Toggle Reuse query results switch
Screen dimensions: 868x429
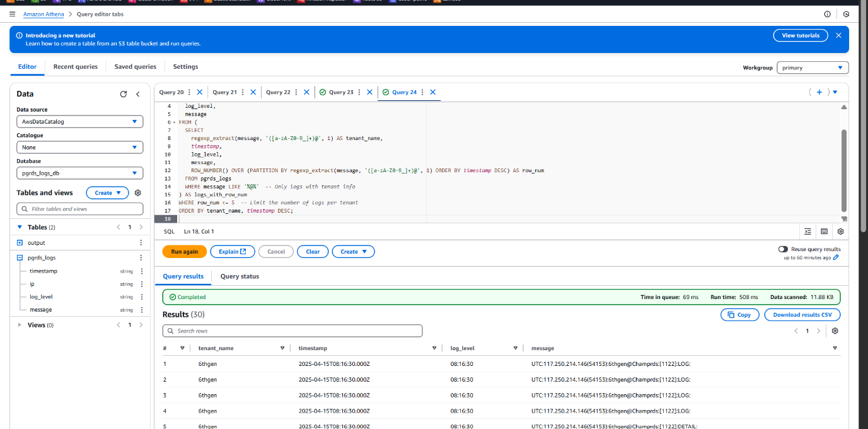[783, 249]
